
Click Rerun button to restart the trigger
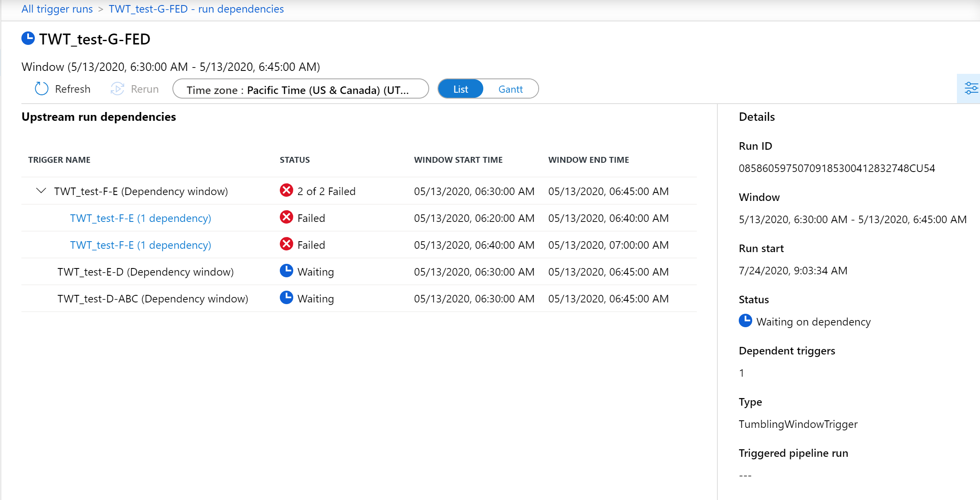coord(133,89)
